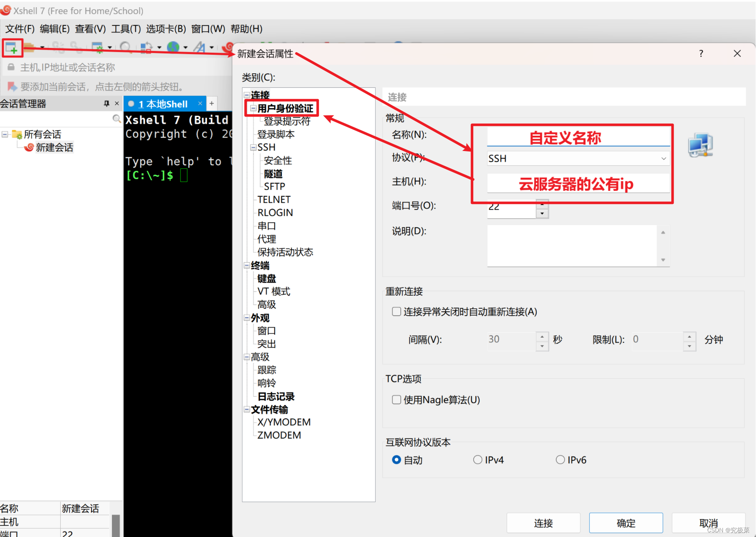Viewport: 756px width, 537px height.
Task: Select SFTP in category tree
Action: coord(274,187)
